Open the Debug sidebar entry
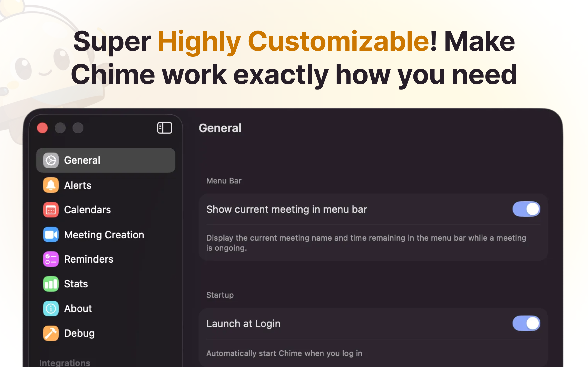Viewport: 588px width, 367px height. tap(79, 333)
